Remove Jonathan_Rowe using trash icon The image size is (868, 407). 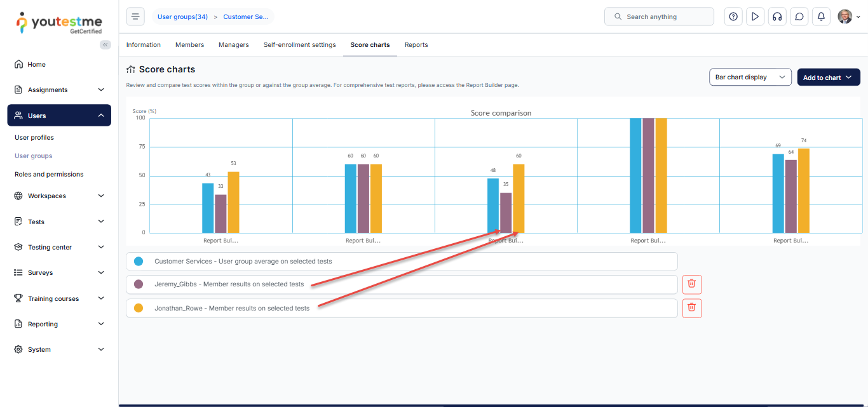point(692,308)
